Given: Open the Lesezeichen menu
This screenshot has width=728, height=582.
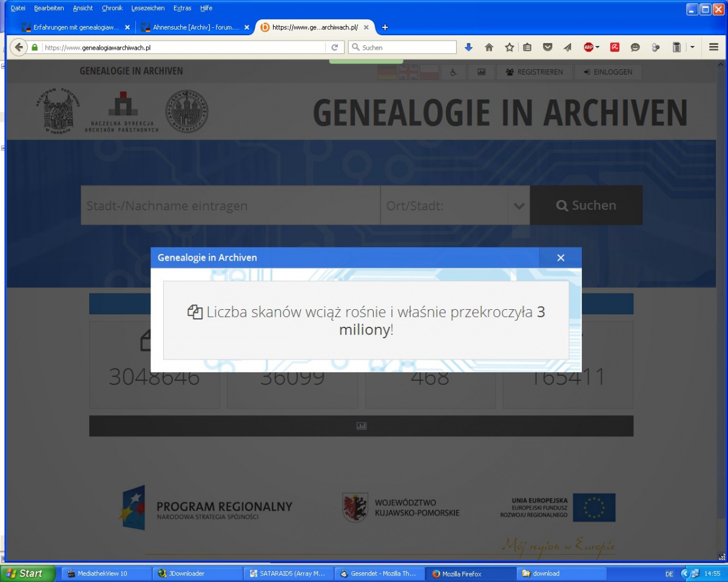Looking at the screenshot, I should click(x=147, y=8).
